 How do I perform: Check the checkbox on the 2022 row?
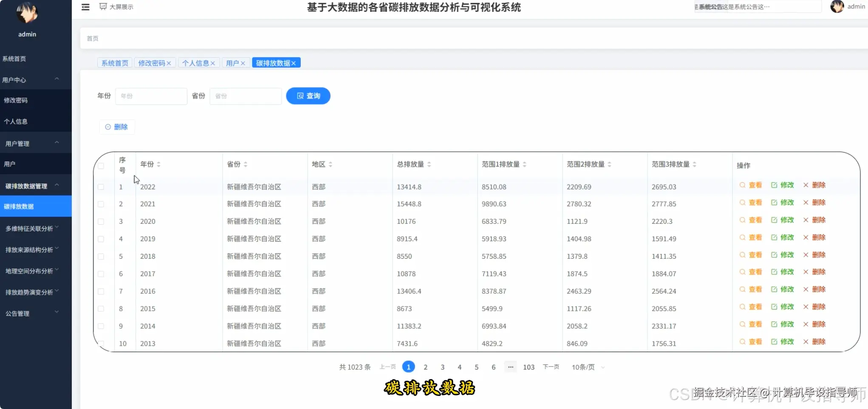[x=101, y=187]
